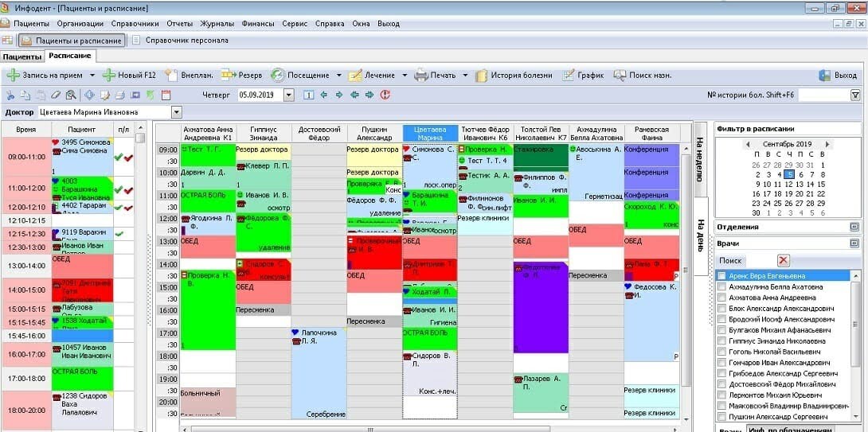Click the red clear search X button

click(783, 260)
